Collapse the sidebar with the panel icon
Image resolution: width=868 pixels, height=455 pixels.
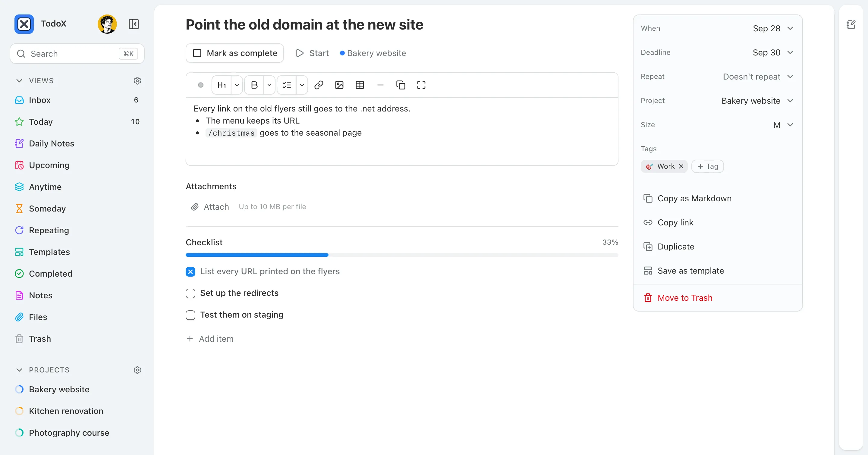(134, 24)
